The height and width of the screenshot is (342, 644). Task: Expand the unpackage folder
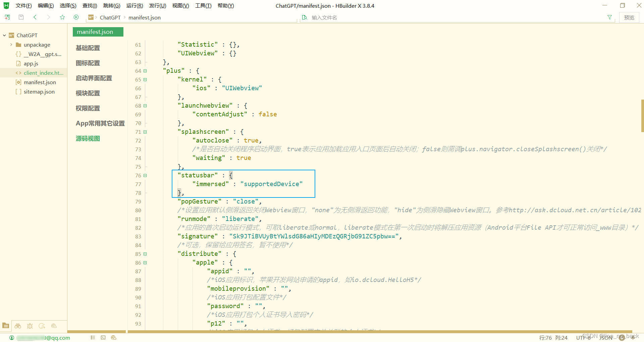(x=11, y=45)
